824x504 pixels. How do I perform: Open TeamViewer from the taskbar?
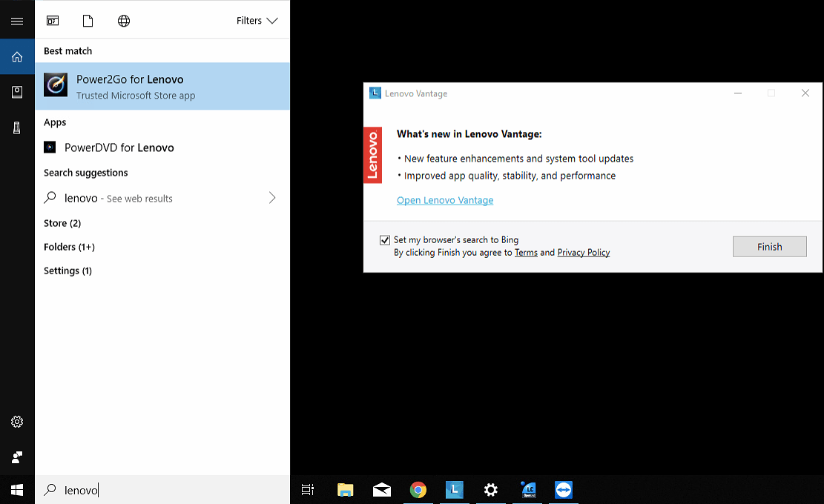click(563, 490)
